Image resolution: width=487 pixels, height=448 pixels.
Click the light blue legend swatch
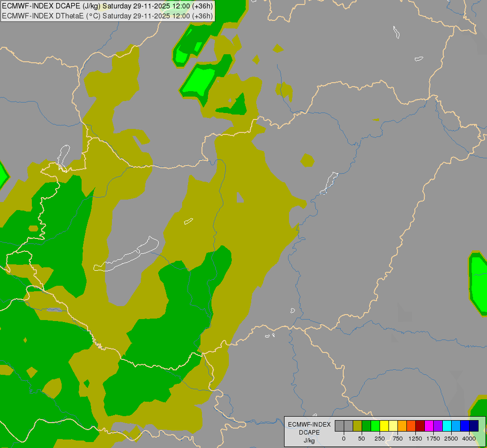point(456,426)
